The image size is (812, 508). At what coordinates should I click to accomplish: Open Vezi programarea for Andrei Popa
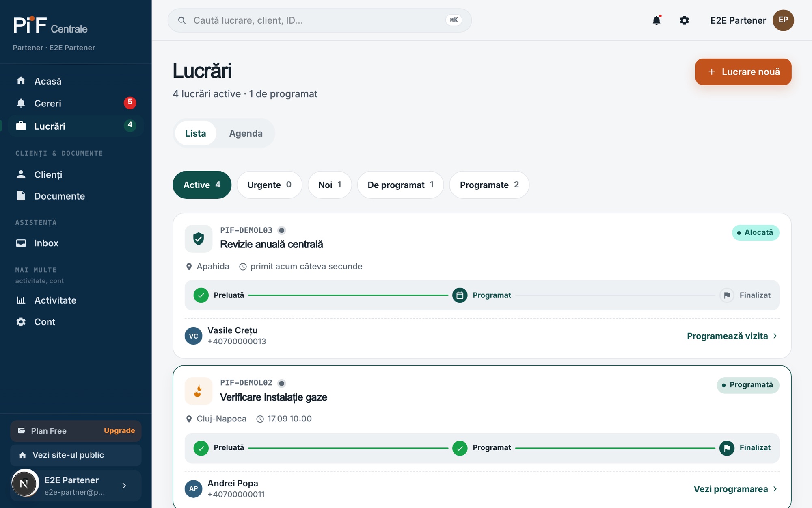point(735,489)
